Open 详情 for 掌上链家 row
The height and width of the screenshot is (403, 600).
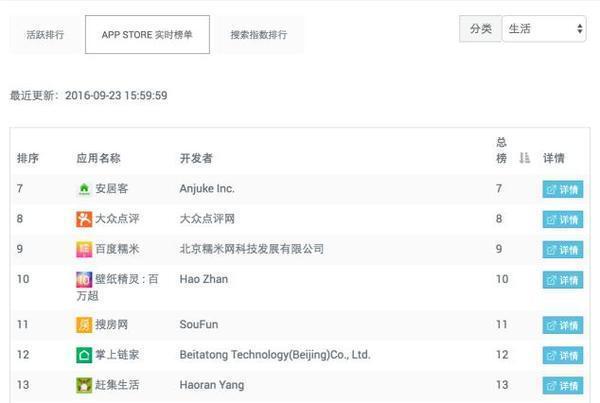coord(562,356)
